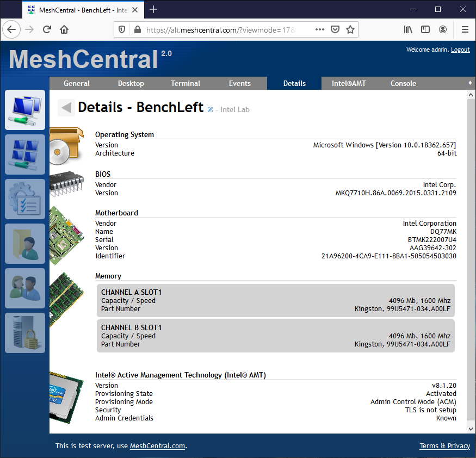476x458 pixels.
Task: Bookmark this page with star icon
Action: coord(350,29)
